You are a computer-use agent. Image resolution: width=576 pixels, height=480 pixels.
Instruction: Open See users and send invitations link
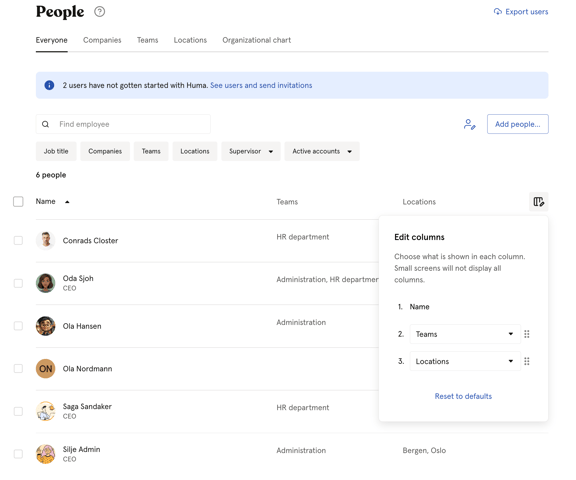point(261,85)
